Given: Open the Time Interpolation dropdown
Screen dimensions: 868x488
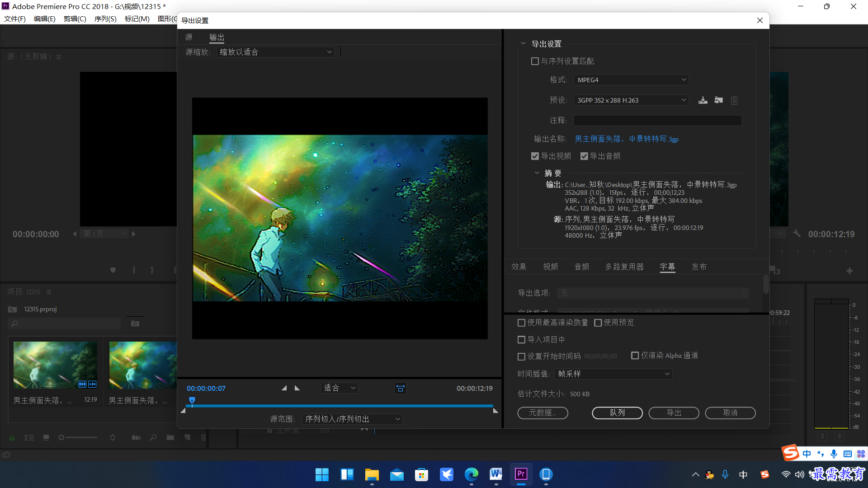Looking at the screenshot, I should coord(613,374).
